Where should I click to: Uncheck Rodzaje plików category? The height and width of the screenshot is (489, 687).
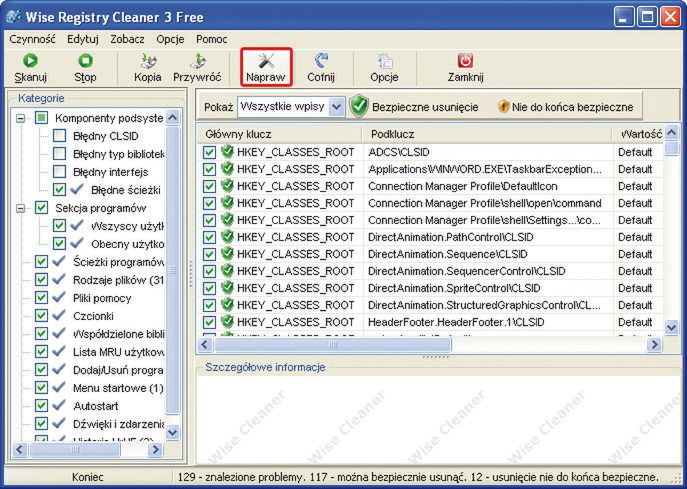tap(41, 280)
